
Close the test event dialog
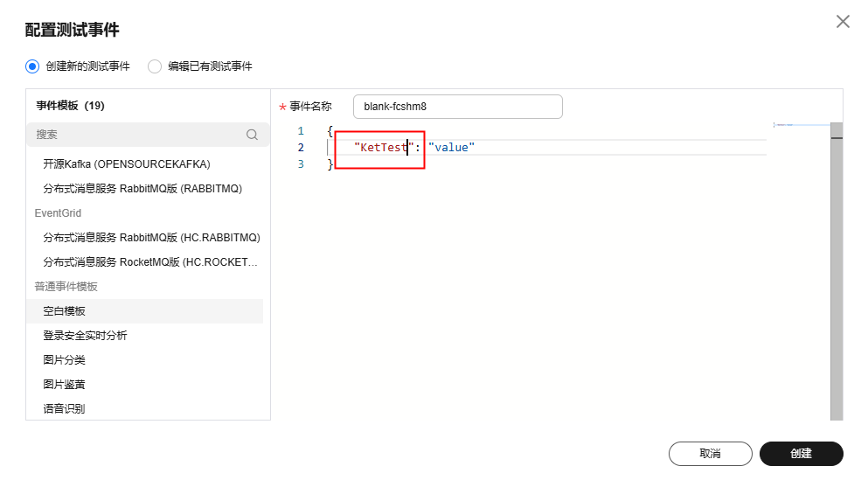[x=843, y=22]
